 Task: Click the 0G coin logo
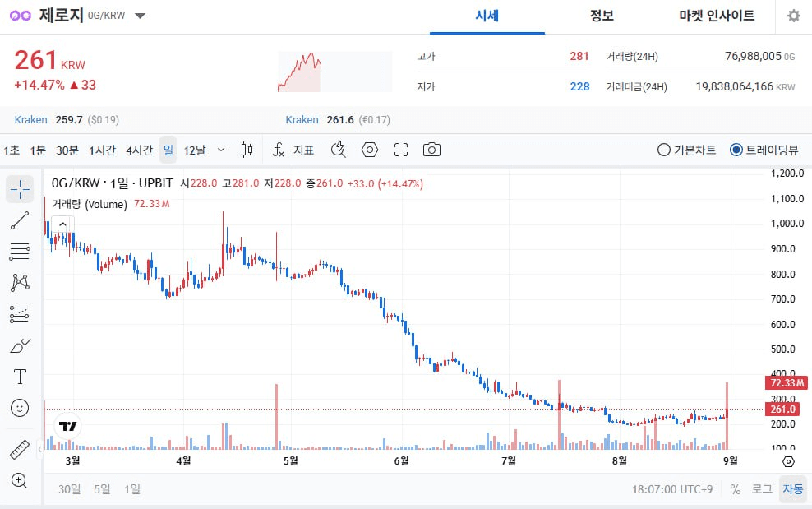point(21,16)
